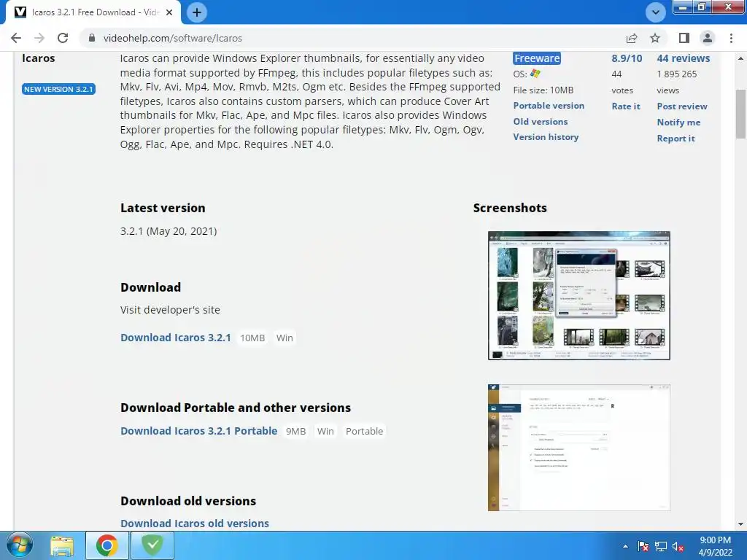Image resolution: width=747 pixels, height=560 pixels.
Task: Open File Explorer from the taskbar
Action: 63,545
